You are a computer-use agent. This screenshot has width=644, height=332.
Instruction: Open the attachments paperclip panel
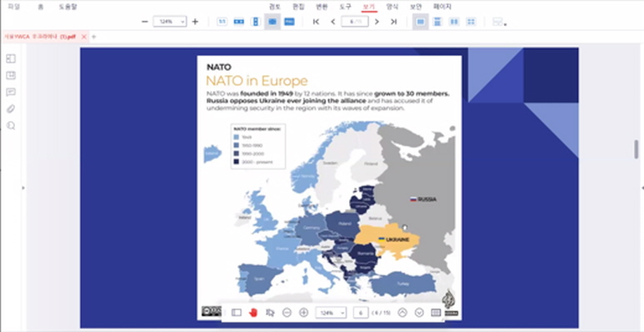11,109
